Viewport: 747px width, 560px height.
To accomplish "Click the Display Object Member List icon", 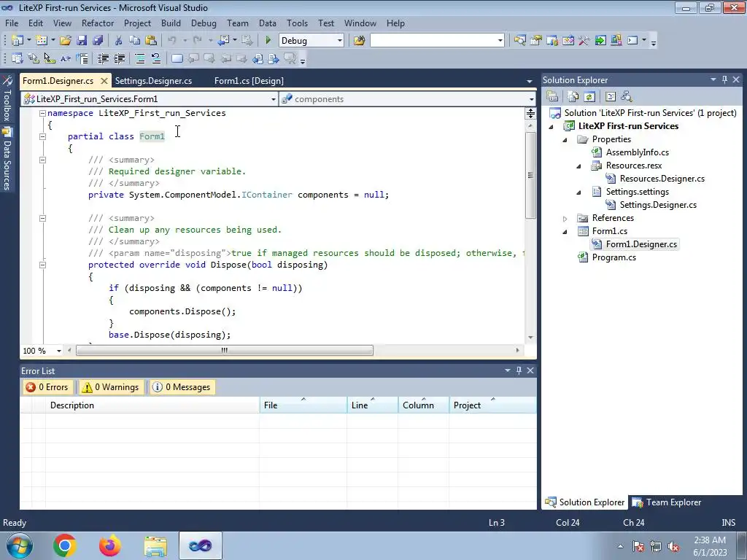I will tap(18, 58).
